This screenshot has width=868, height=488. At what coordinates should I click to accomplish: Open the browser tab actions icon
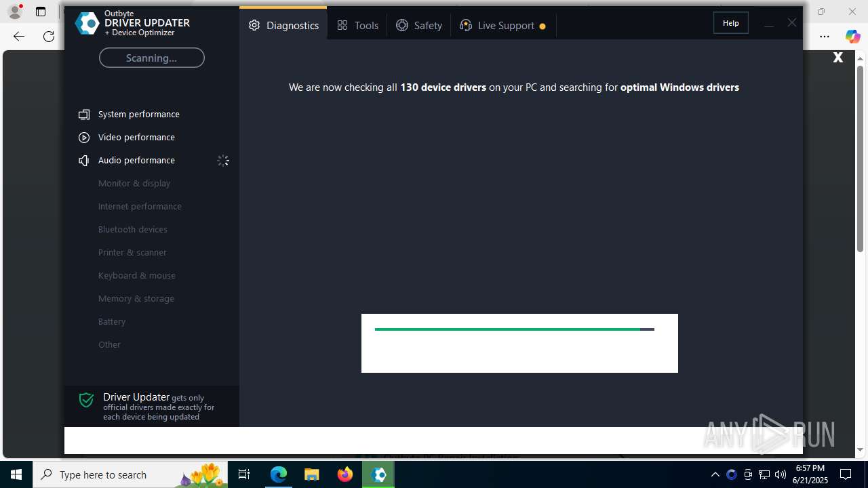pos(41,12)
